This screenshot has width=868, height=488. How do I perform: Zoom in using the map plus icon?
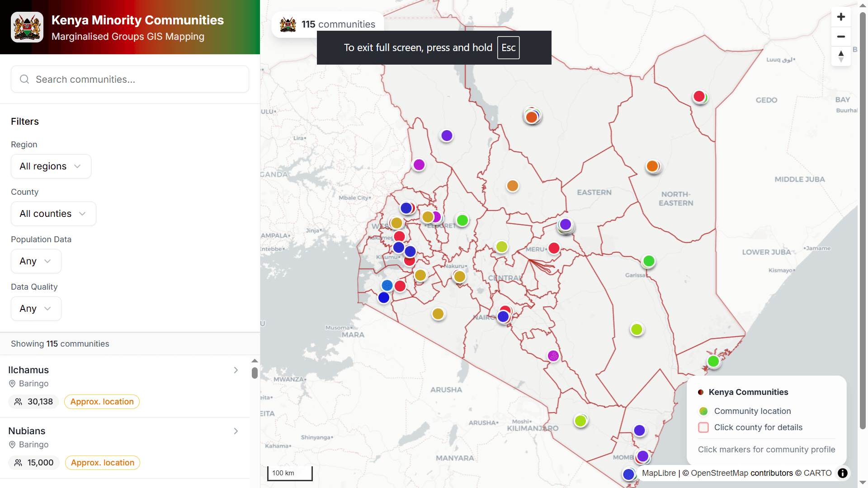click(841, 17)
